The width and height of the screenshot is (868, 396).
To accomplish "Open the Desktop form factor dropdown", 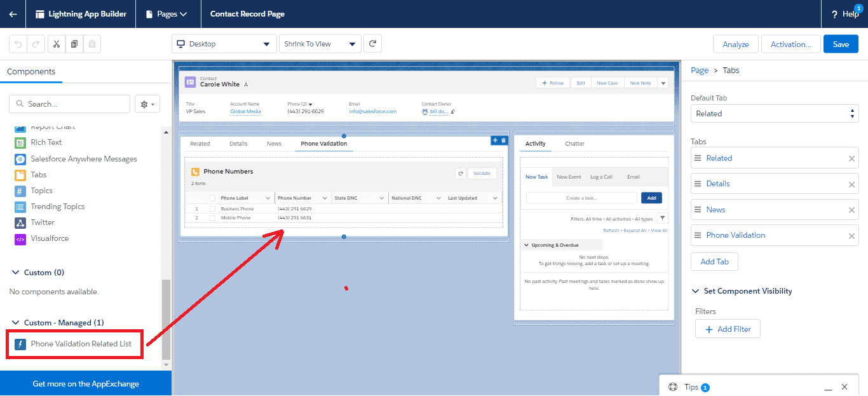I will (x=224, y=44).
